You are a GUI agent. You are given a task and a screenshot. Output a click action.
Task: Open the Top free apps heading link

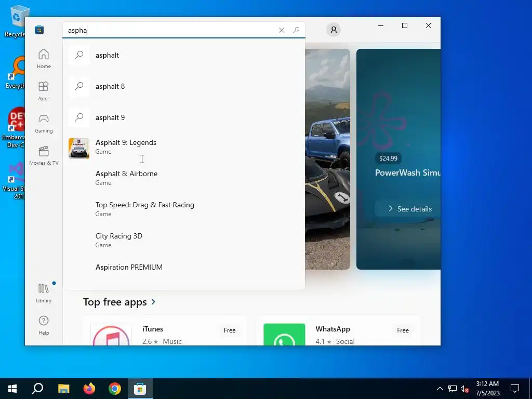(x=115, y=302)
